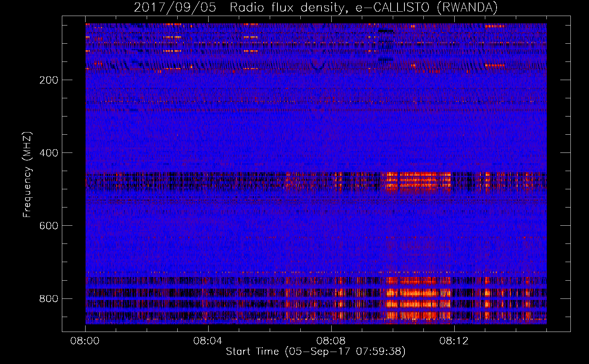Screen dimensions: 589x364
Task: Click the 08:08 time tick label
Action: (x=331, y=341)
